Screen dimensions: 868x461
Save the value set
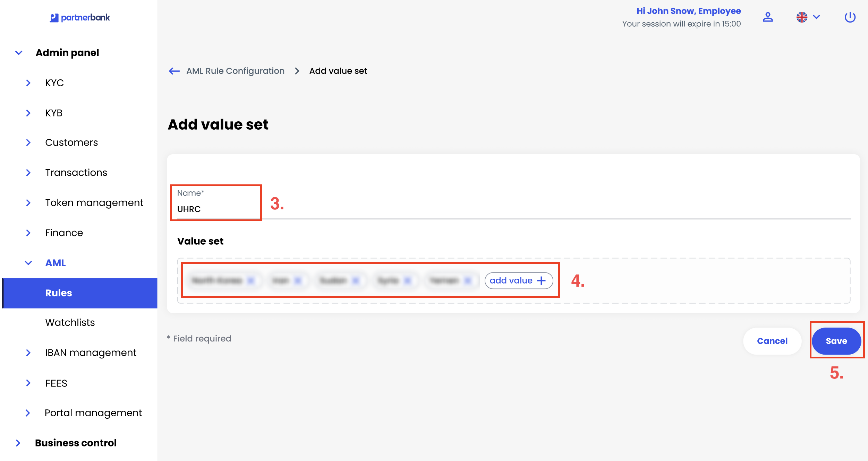click(x=836, y=341)
